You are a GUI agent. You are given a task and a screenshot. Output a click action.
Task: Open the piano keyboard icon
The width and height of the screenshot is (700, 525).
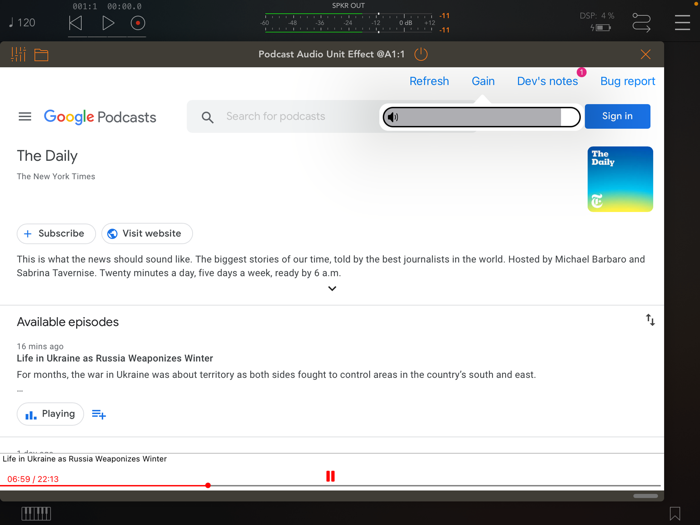[x=36, y=514]
